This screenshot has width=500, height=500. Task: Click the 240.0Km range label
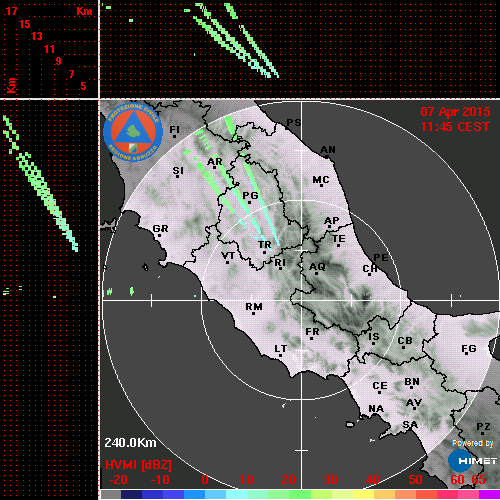(130, 443)
